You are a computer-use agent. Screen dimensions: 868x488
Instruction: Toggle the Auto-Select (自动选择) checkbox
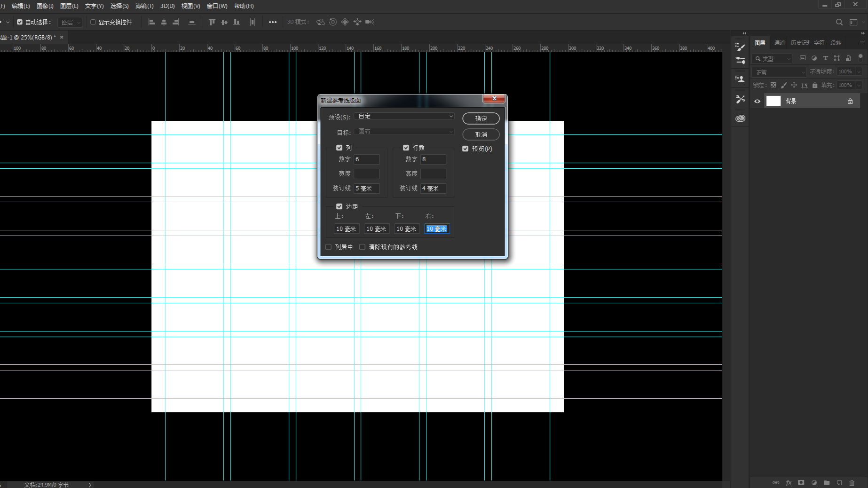pyautogui.click(x=20, y=22)
